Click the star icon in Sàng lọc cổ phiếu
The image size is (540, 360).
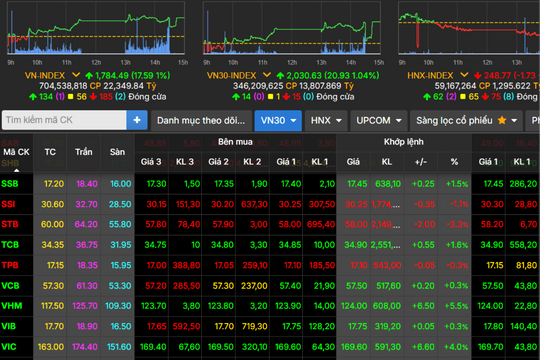click(502, 120)
